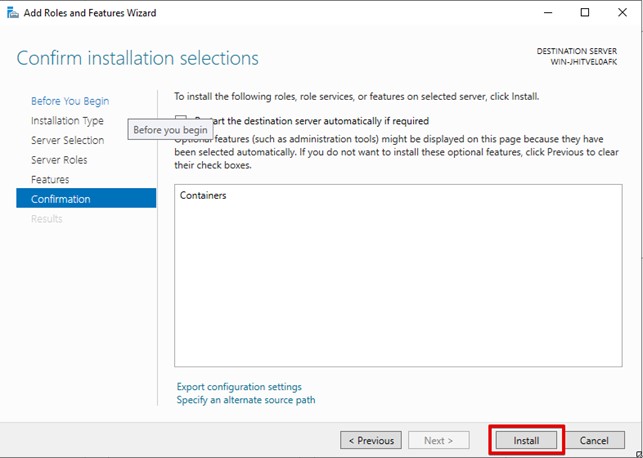
Task: Click Specify an alternate source path
Action: pos(246,400)
